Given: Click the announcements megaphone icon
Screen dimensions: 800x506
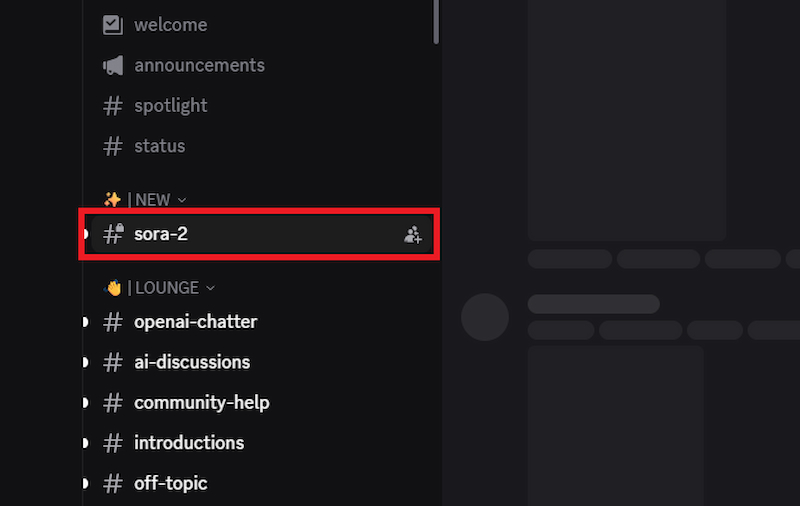Looking at the screenshot, I should pos(113,65).
